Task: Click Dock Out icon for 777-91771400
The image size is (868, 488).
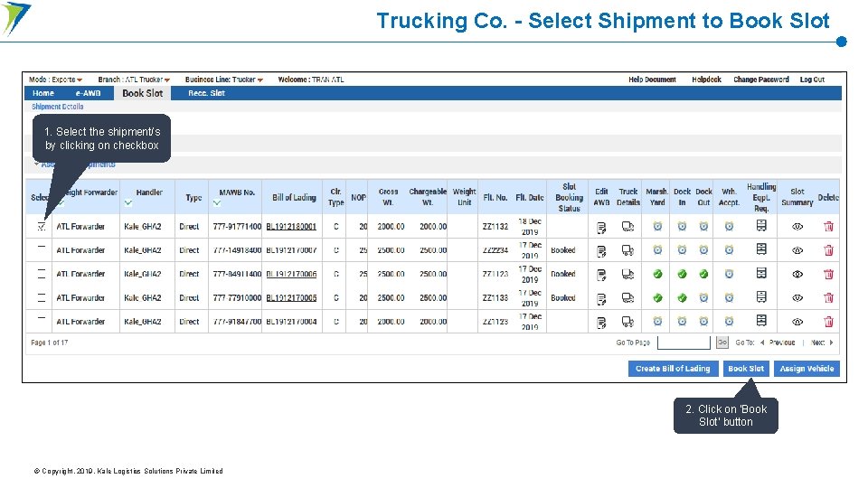Action: [x=703, y=226]
